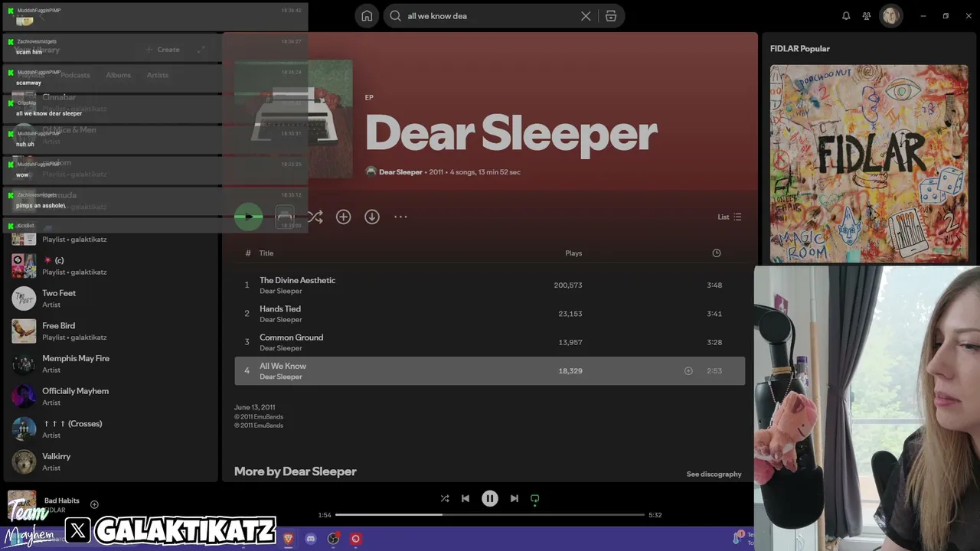Add 'Bad Habits' to Liked Songs
980x551 pixels.
(94, 504)
